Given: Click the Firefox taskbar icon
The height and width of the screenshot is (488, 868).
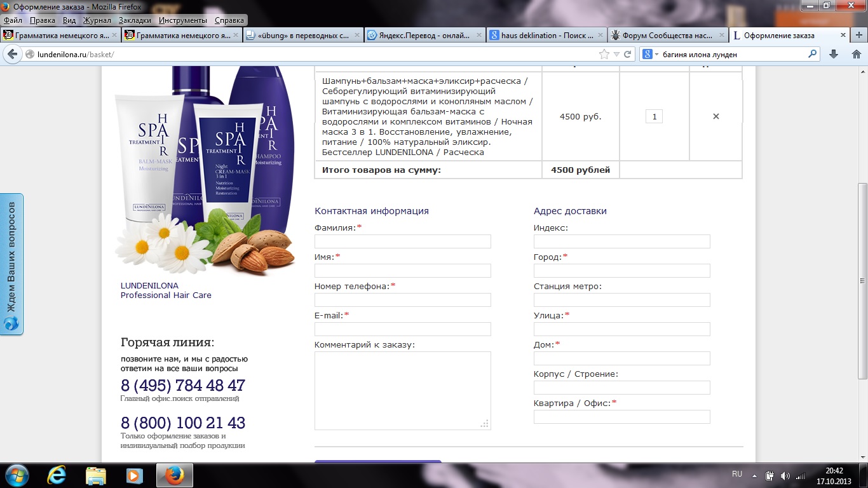Looking at the screenshot, I should [175, 475].
